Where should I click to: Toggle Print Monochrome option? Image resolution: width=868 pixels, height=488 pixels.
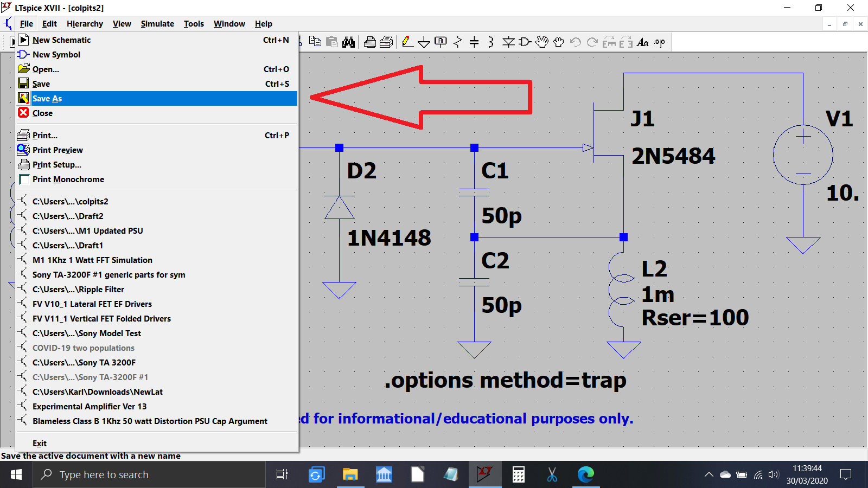[157, 179]
